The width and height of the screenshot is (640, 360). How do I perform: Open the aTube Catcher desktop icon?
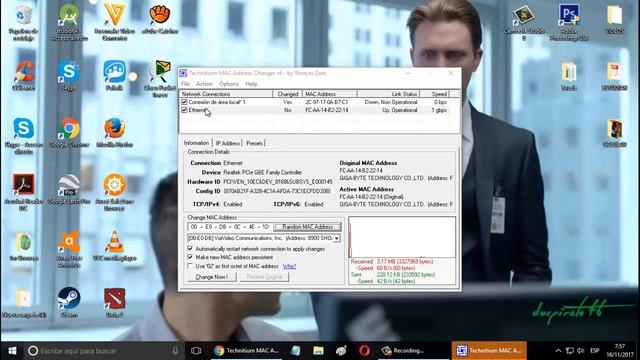(x=160, y=20)
